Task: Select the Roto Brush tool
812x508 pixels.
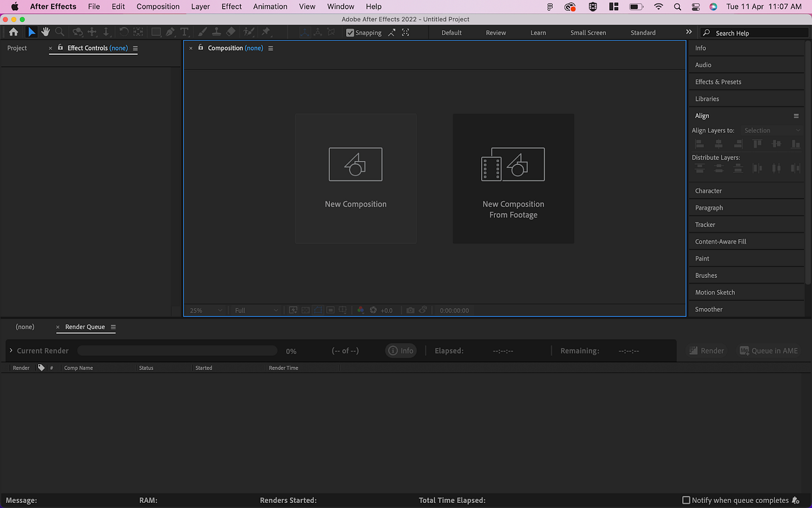Action: [249, 32]
